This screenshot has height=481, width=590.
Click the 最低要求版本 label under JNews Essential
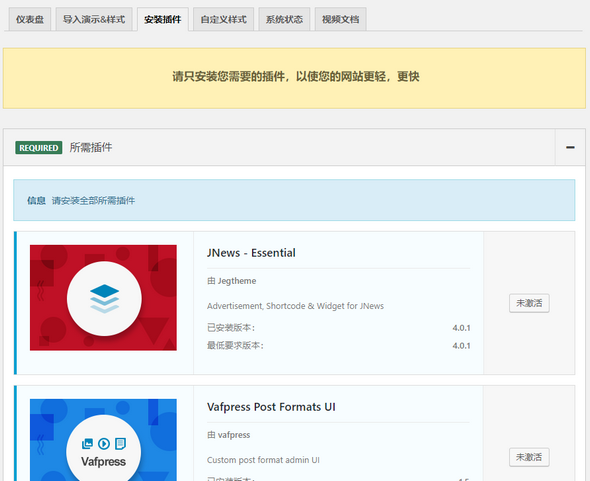(236, 346)
